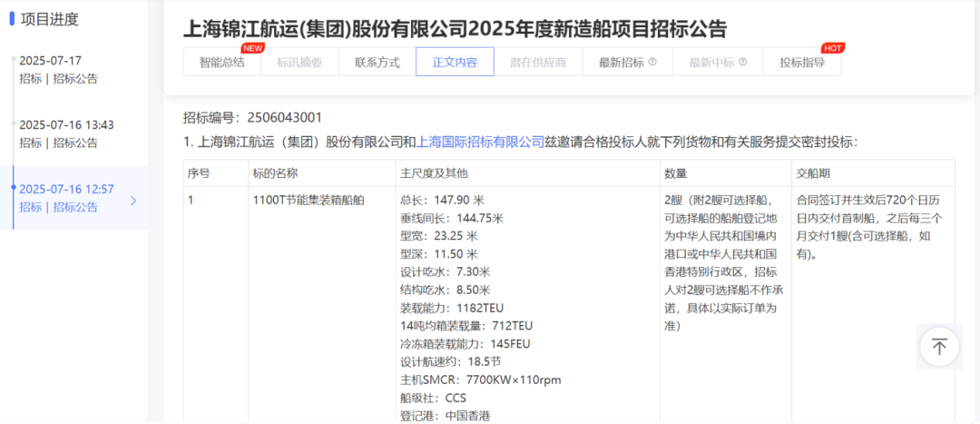Click the 总长：147.90 米 line
Viewport: 980px width, 424px height.
(x=443, y=200)
